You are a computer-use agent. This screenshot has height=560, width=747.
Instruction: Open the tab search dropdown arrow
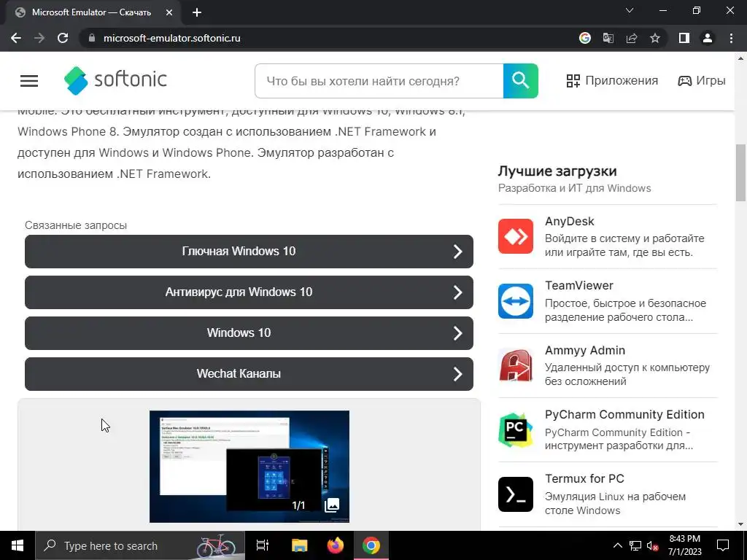click(x=630, y=10)
